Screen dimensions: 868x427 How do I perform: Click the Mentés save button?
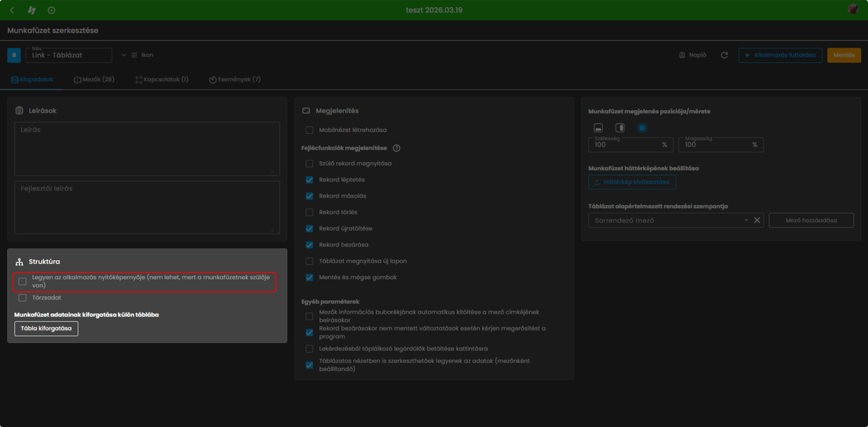[x=844, y=55]
